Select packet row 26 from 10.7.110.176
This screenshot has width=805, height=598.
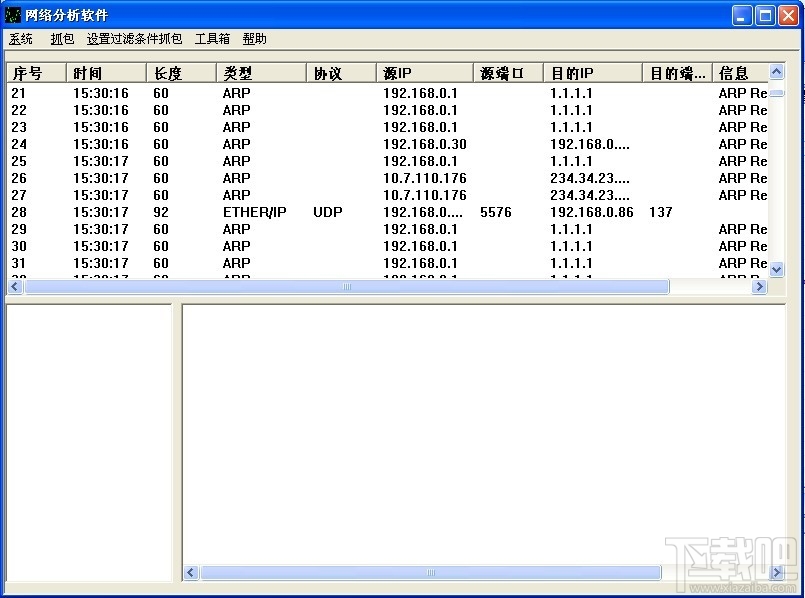pyautogui.click(x=388, y=178)
